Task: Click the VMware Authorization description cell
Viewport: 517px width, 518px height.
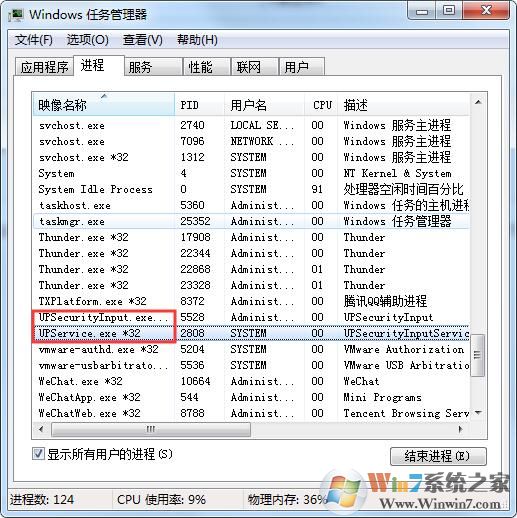Action: 404,349
